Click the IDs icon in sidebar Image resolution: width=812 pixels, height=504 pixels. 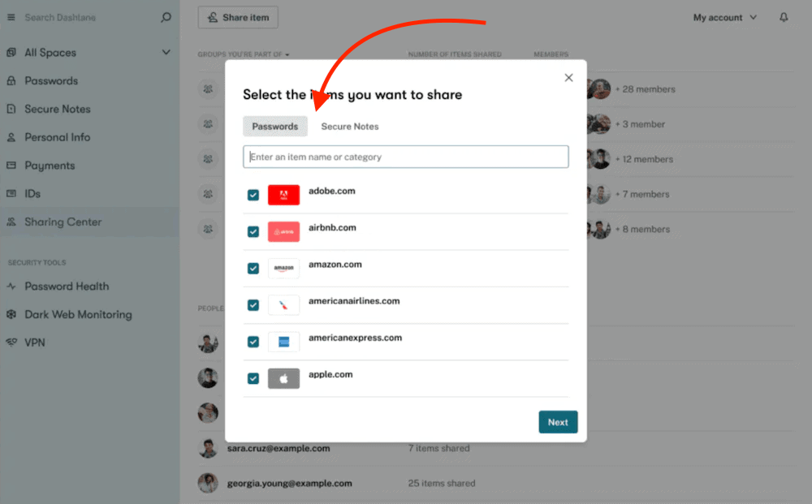(11, 193)
